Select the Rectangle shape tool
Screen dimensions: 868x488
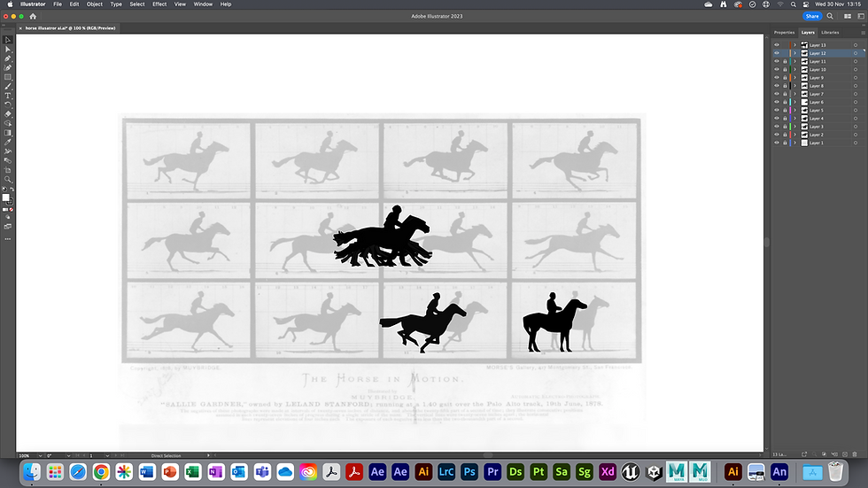(x=8, y=77)
